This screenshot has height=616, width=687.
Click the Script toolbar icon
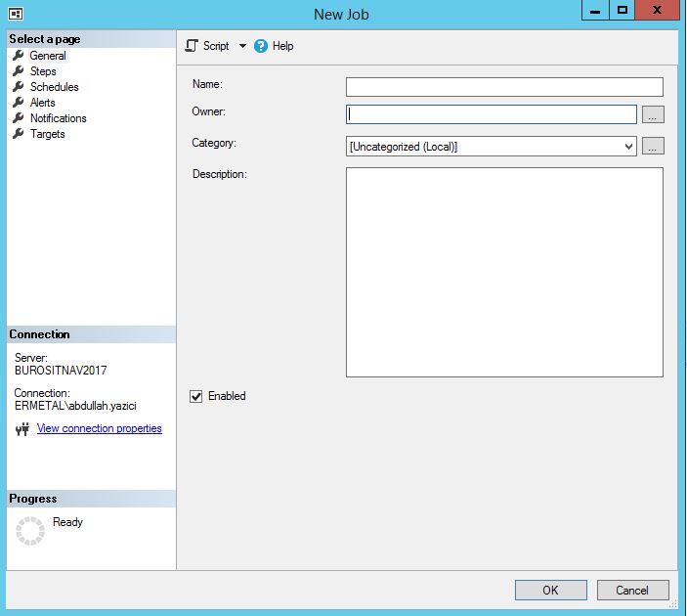[193, 46]
